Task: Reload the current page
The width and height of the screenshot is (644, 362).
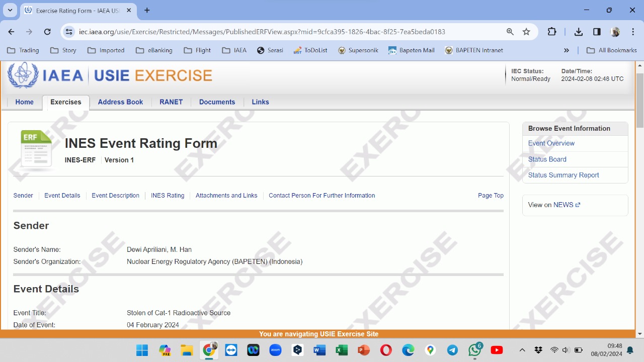Action: 47,32
